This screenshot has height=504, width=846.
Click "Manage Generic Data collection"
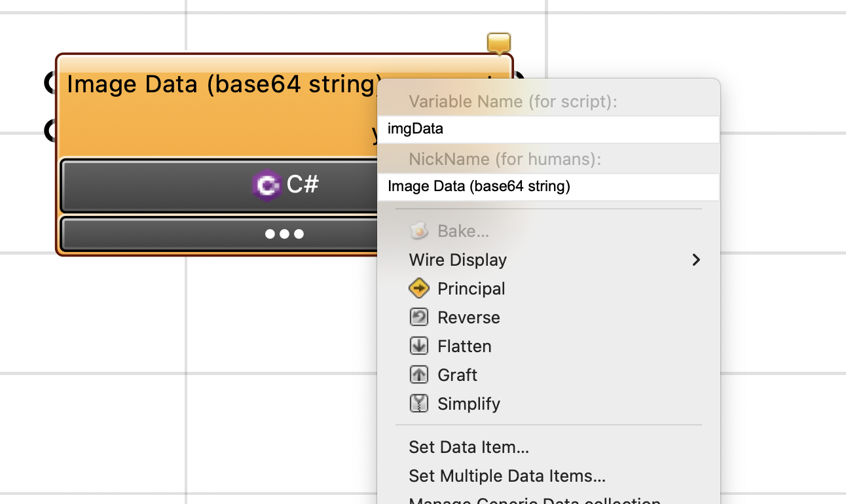[x=534, y=501]
